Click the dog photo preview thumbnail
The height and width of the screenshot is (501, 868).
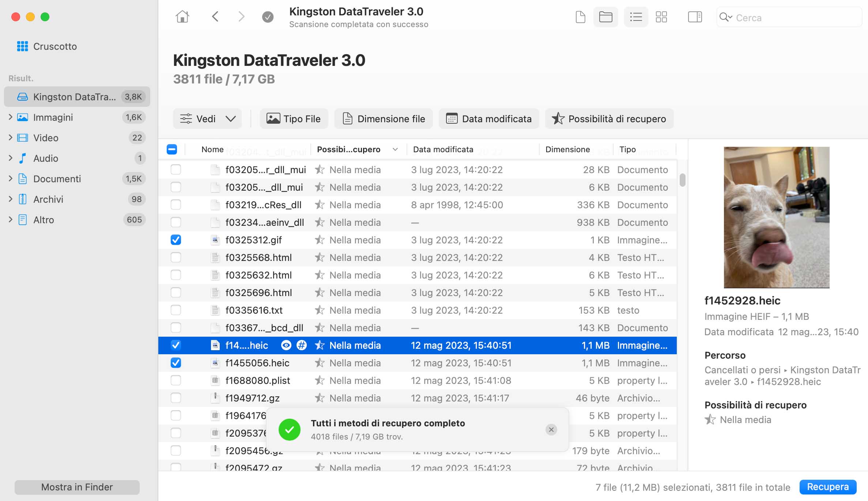click(777, 217)
